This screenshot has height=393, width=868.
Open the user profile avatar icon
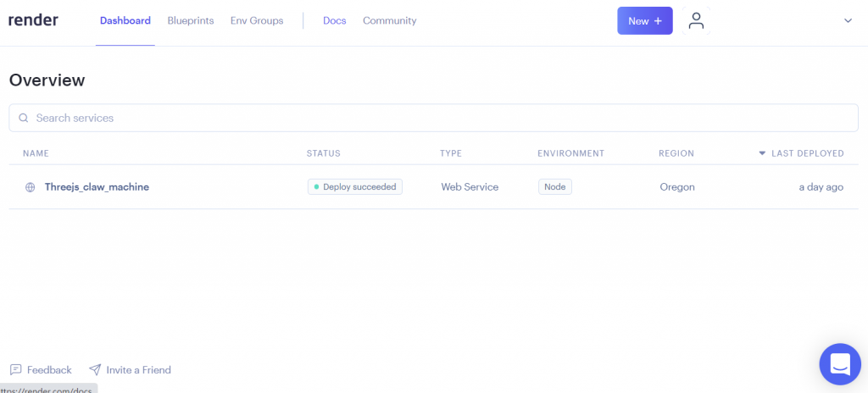[x=696, y=20]
